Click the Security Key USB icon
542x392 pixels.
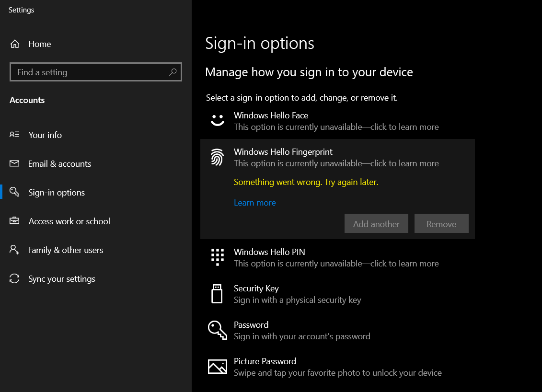click(217, 293)
